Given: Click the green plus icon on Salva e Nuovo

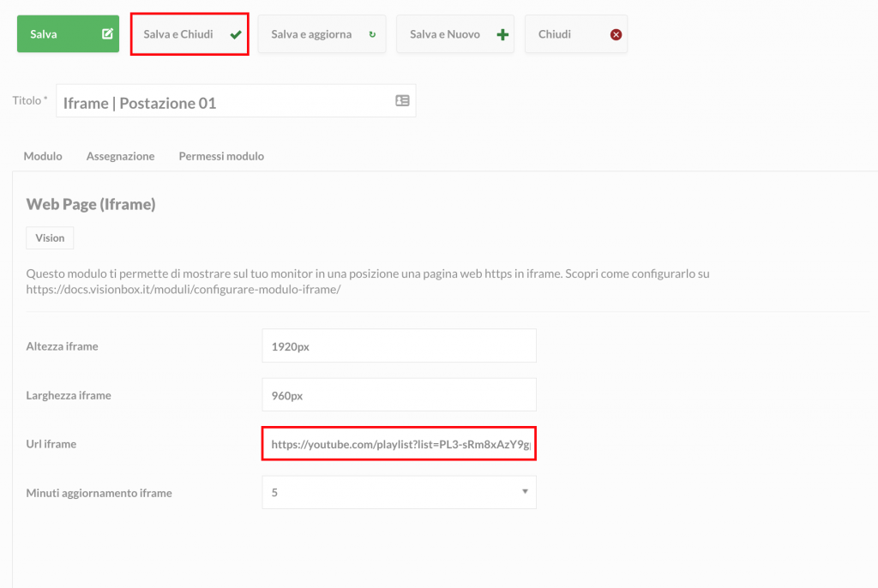Looking at the screenshot, I should (502, 35).
